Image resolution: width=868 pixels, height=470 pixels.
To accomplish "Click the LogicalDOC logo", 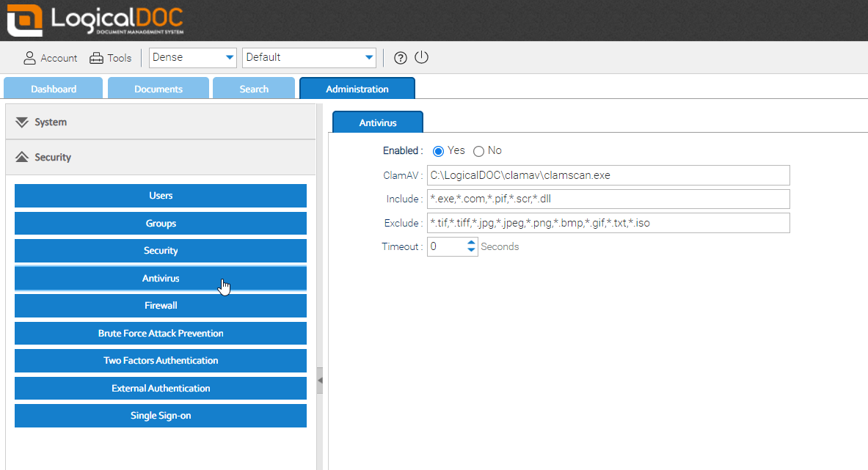I will coord(95,20).
